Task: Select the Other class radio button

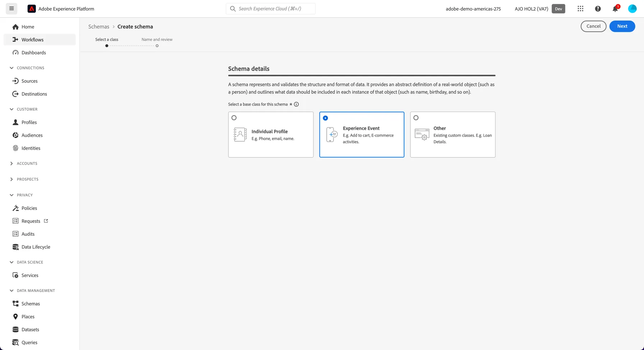Action: pos(416,118)
